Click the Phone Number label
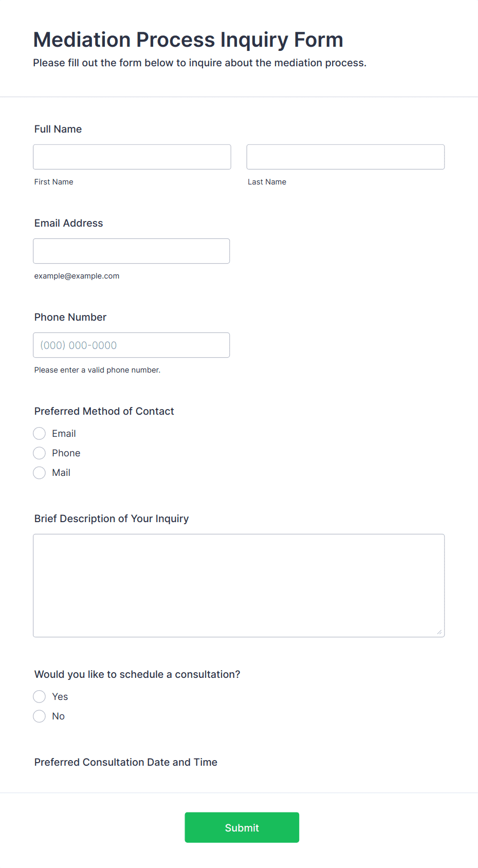This screenshot has width=478, height=868. click(70, 317)
